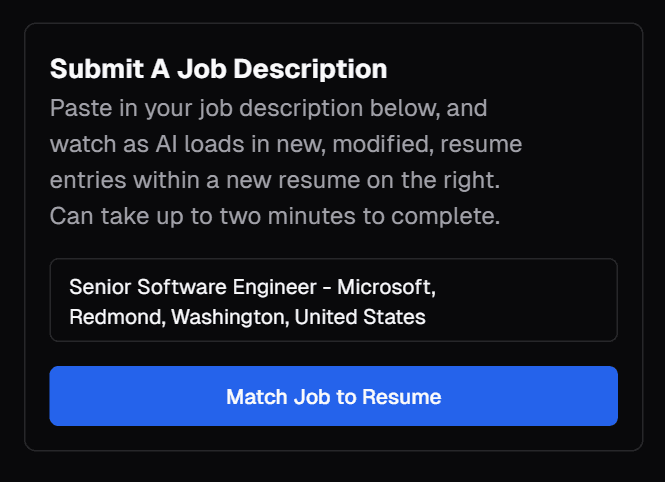Click the 'Can take up to two minutes' line
This screenshot has height=482, width=665.
tap(275, 216)
